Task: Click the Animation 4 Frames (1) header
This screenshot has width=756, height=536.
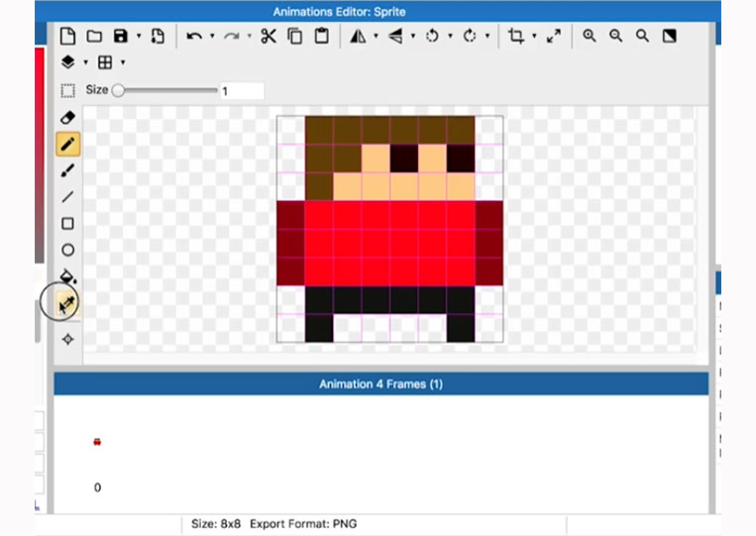Action: tap(380, 384)
